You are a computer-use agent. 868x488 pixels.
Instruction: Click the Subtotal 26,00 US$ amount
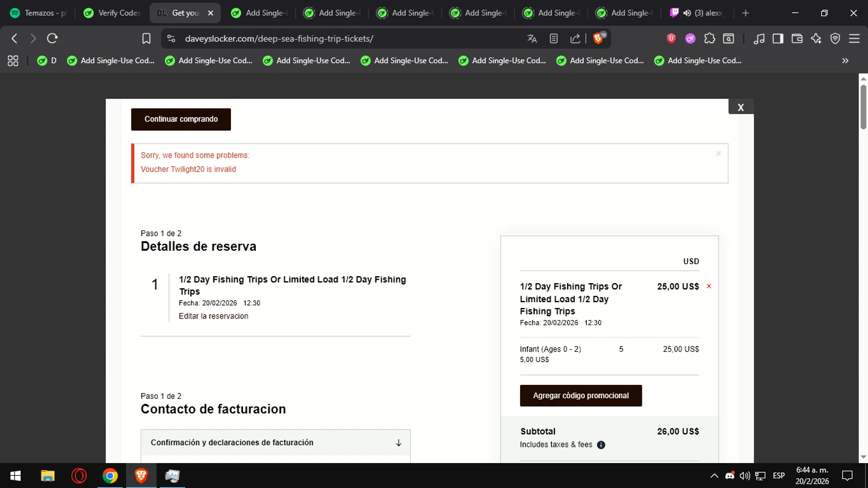[x=678, y=431]
